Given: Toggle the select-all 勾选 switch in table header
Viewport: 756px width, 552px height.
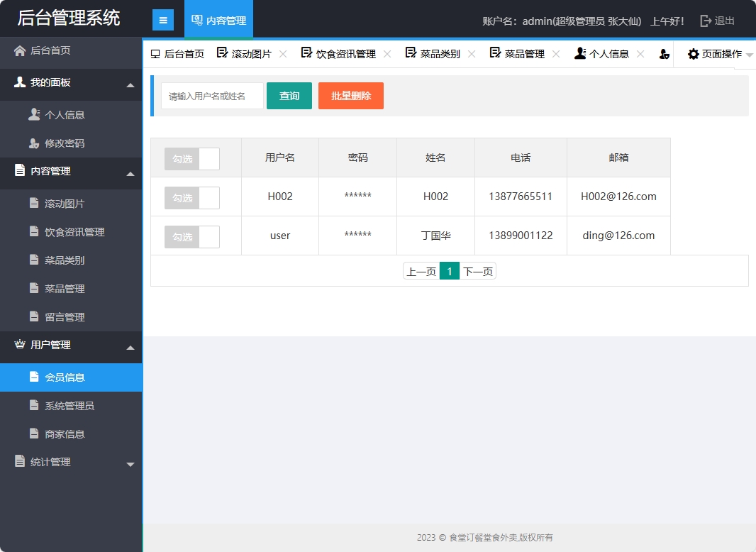Looking at the screenshot, I should pos(192,158).
